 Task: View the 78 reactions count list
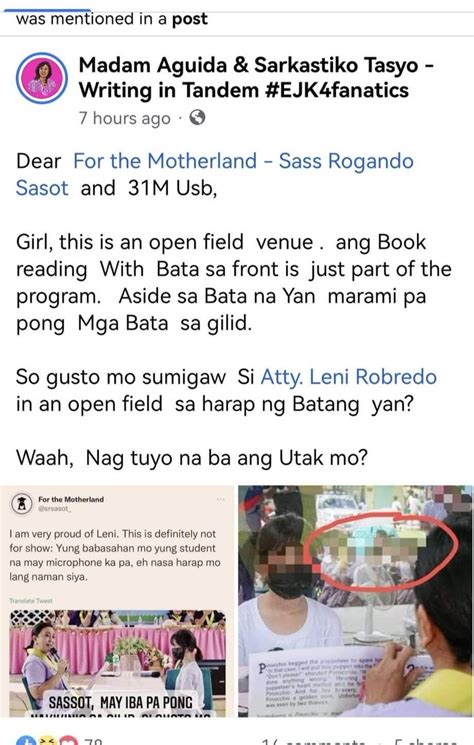(93, 741)
